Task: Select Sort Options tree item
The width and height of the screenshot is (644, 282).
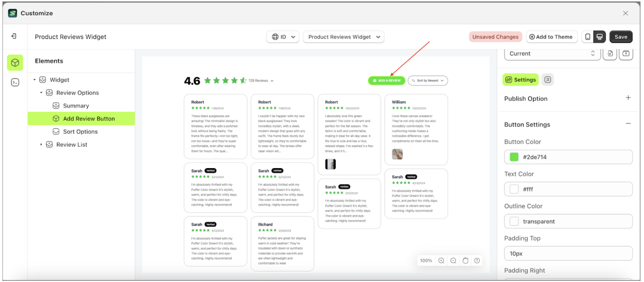Action: coord(80,132)
